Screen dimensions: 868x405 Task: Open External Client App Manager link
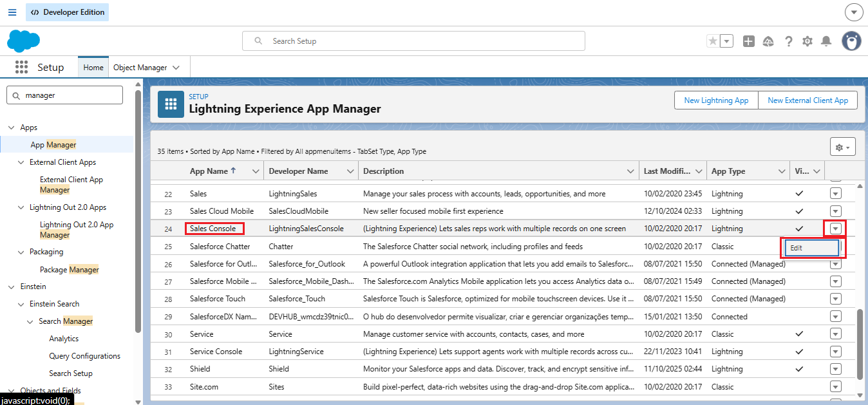point(71,185)
